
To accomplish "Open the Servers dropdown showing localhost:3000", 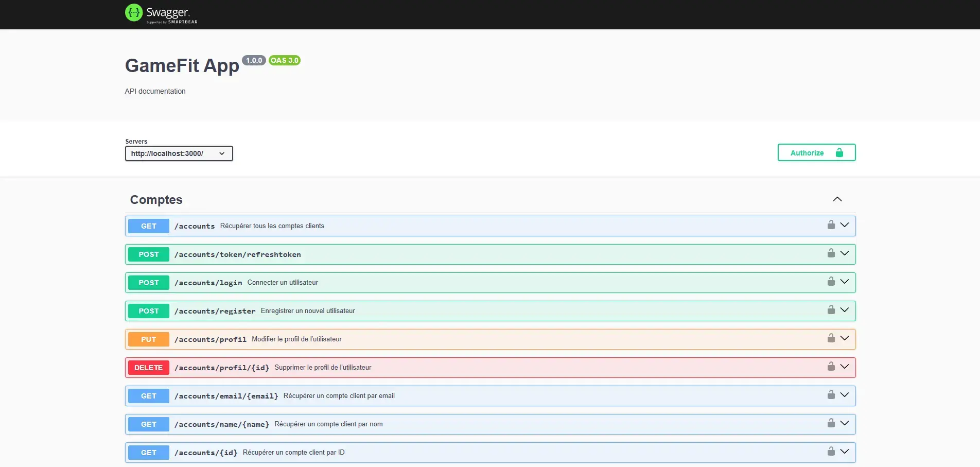I will 179,153.
